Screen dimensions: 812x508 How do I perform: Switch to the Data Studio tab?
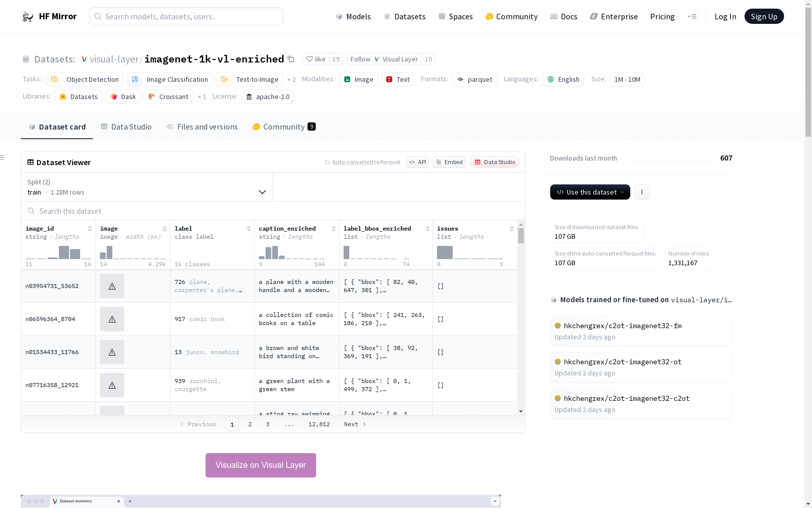[126, 127]
